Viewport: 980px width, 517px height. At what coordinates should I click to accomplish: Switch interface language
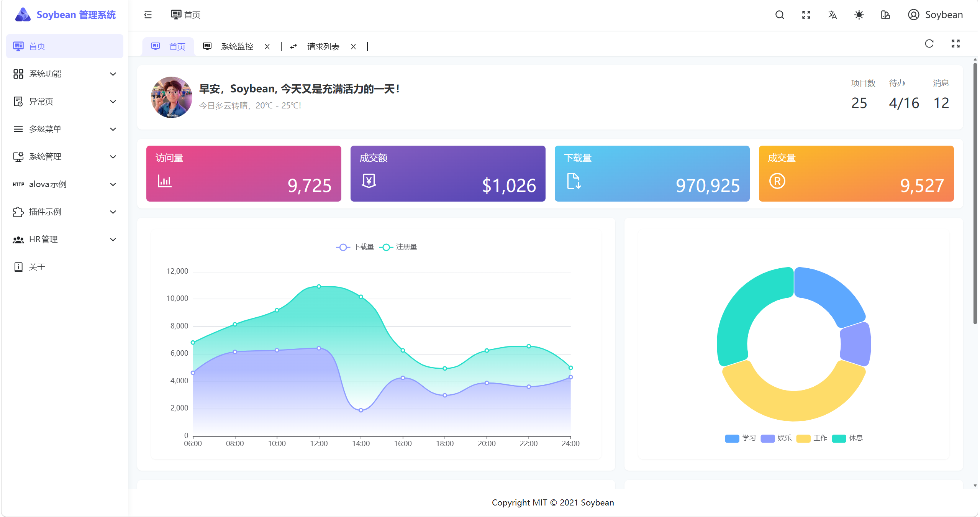point(832,15)
